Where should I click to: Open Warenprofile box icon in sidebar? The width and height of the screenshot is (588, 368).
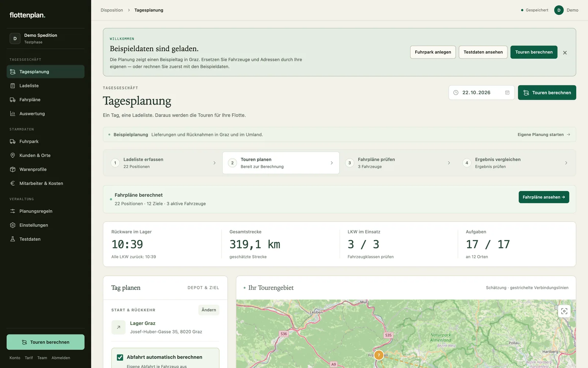pos(12,169)
